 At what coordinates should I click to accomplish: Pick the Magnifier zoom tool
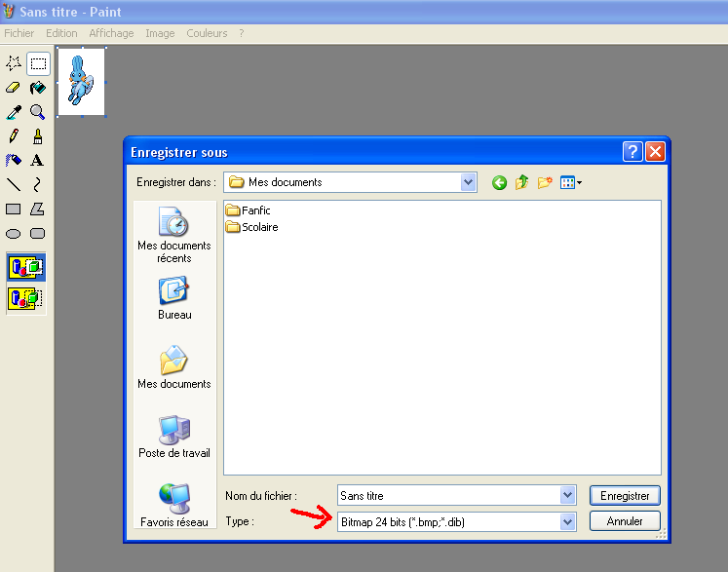pyautogui.click(x=37, y=112)
